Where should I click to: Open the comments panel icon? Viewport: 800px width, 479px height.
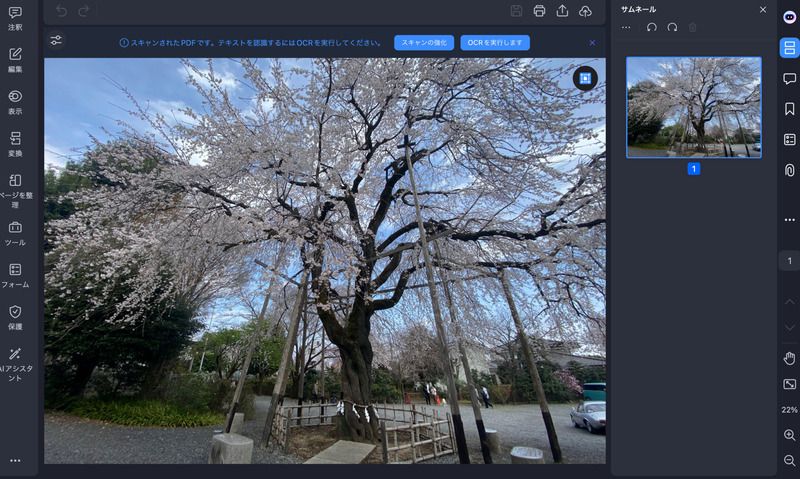pos(789,79)
